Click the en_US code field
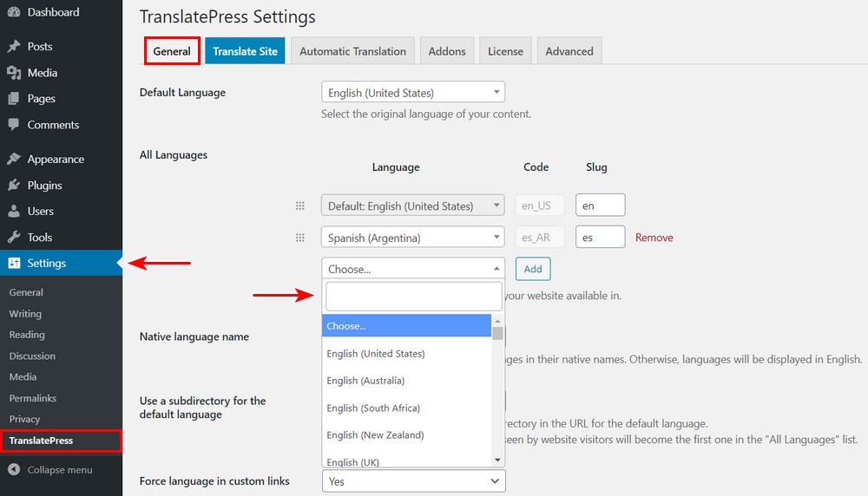Viewport: 868px width, 496px height. click(539, 206)
